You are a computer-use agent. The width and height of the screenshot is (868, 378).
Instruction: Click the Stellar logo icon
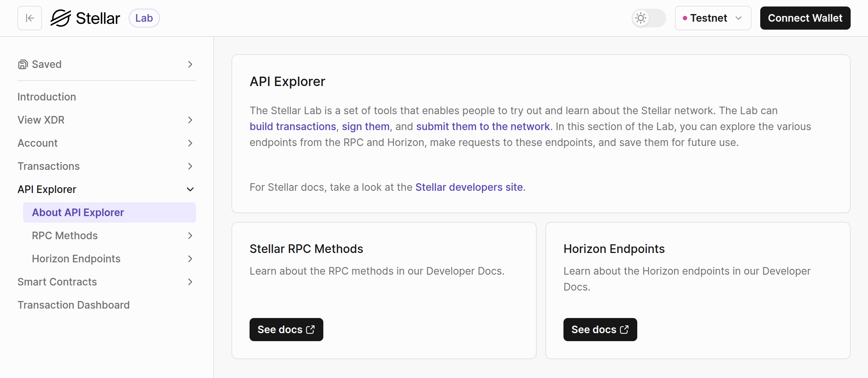[60, 18]
